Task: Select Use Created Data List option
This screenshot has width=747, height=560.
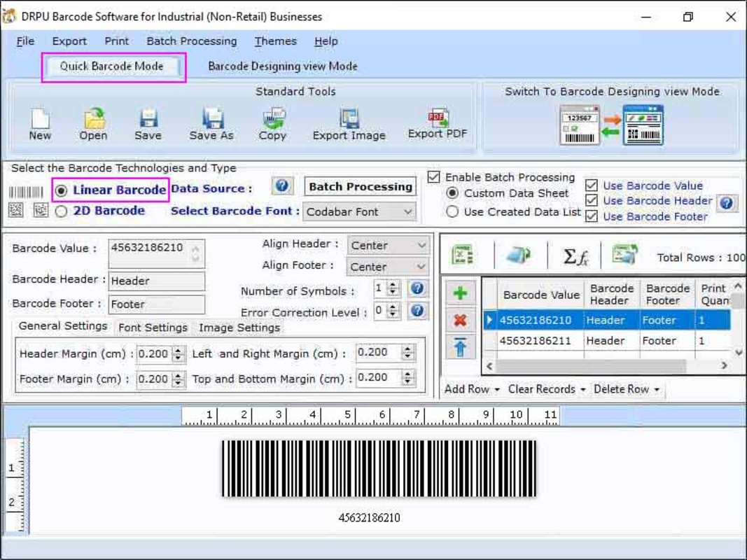Action: pyautogui.click(x=453, y=211)
